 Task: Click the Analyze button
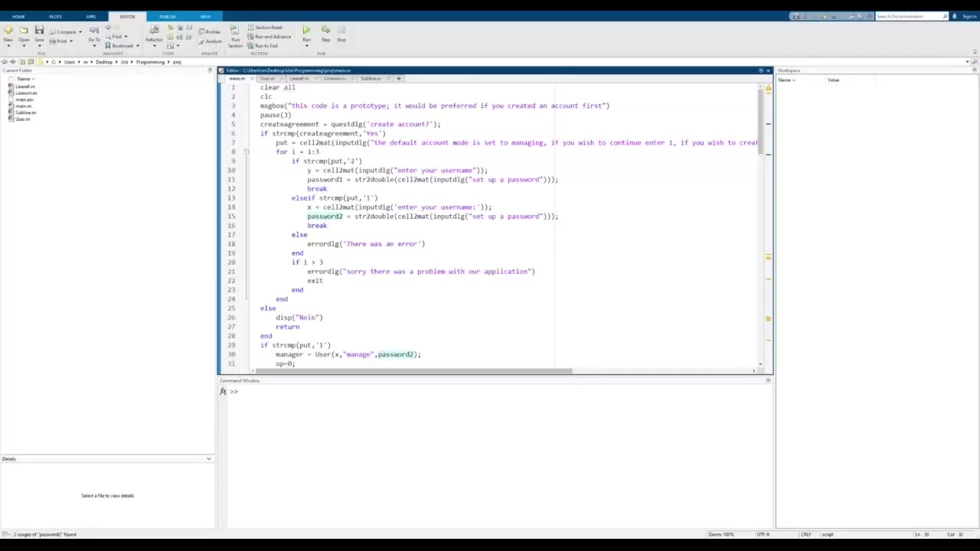tap(210, 41)
